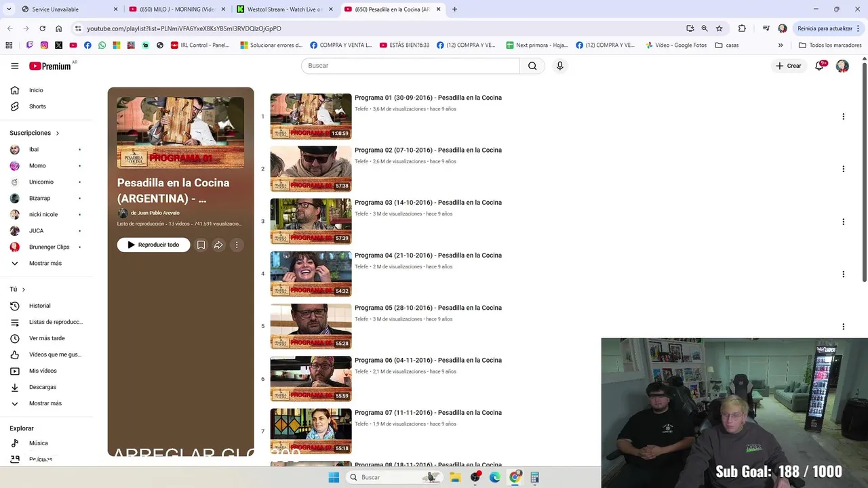Open calculator icon in taskbar
The image size is (868, 488).
click(x=534, y=477)
